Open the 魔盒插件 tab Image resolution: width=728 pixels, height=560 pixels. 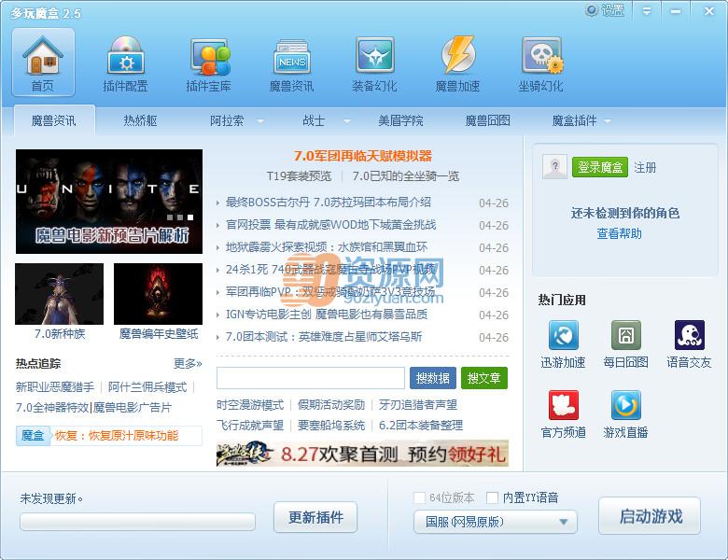(574, 120)
